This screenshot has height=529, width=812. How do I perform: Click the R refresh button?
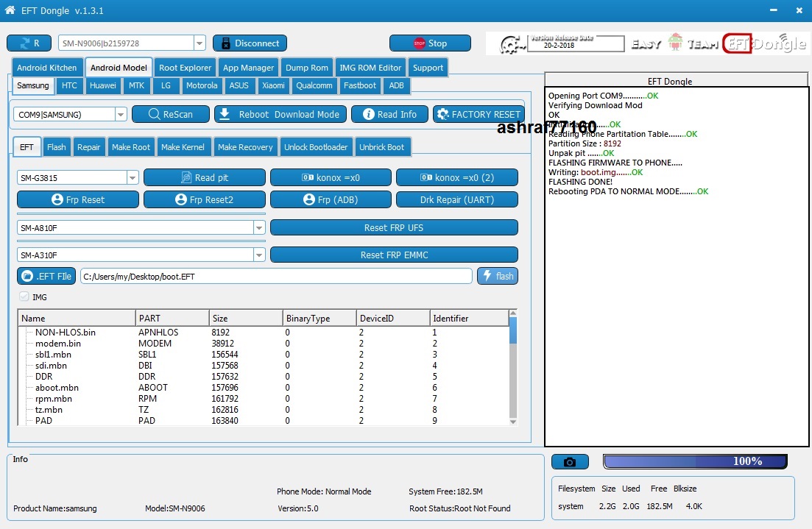coord(29,43)
